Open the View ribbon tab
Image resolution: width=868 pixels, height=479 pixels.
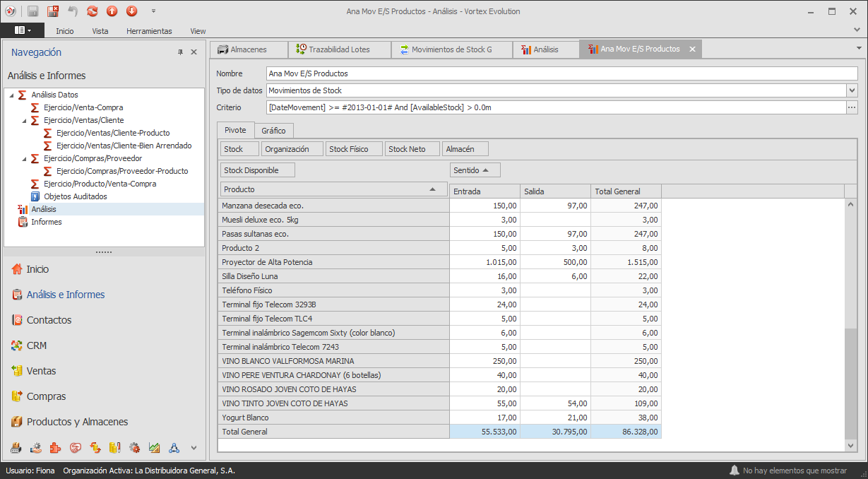198,31
